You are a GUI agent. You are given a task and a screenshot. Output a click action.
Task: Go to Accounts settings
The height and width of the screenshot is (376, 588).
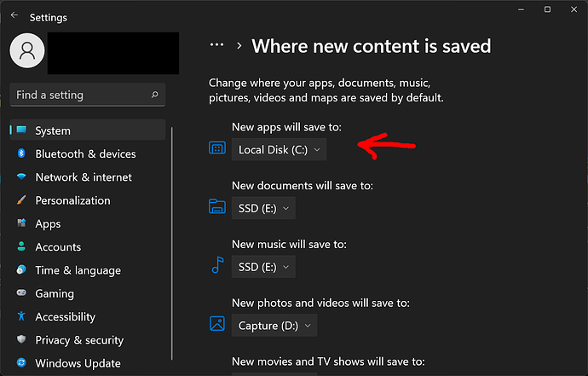[x=58, y=247]
